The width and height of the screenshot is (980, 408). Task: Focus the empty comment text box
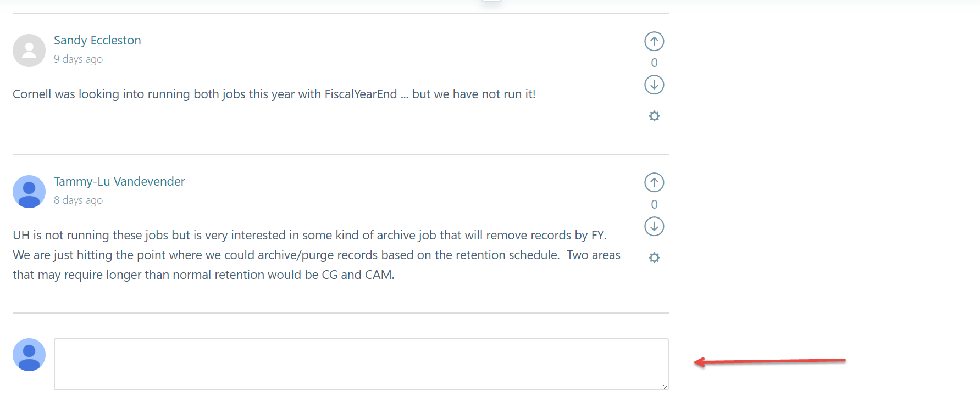tap(361, 364)
